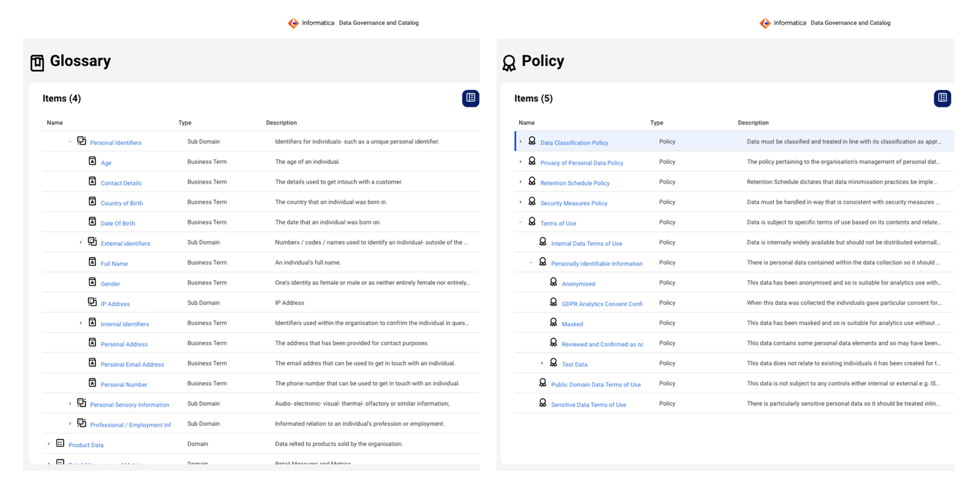The image size is (980, 485).
Task: Click the Glossary book icon in header
Action: tap(37, 63)
